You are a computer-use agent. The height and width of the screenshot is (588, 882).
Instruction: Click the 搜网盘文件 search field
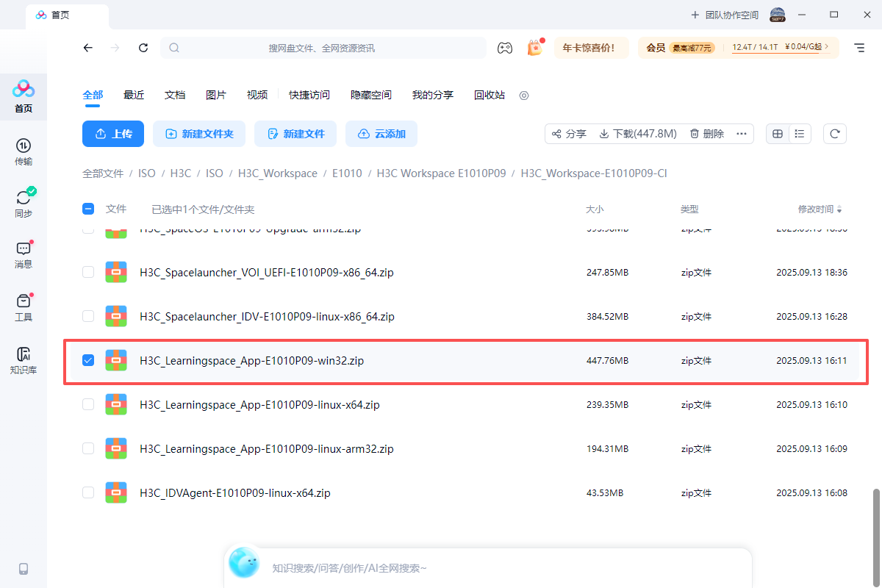coord(323,48)
